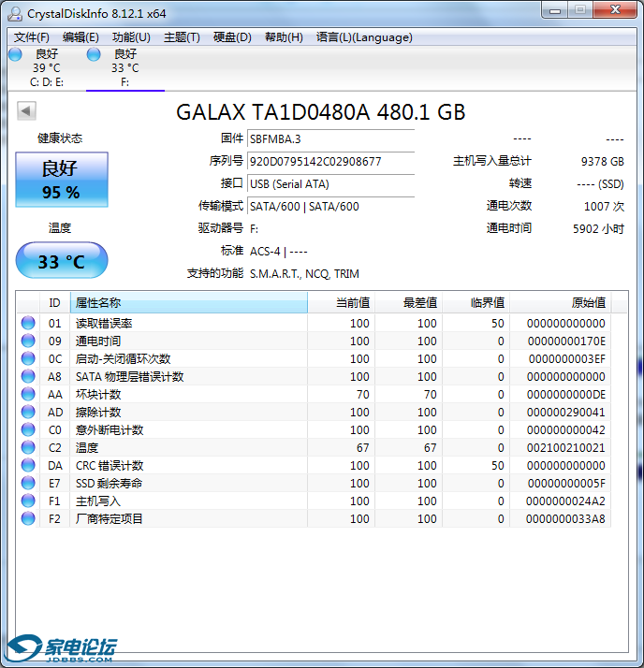Click the status orb for disk F:
The width and height of the screenshot is (644, 668).
(x=94, y=54)
